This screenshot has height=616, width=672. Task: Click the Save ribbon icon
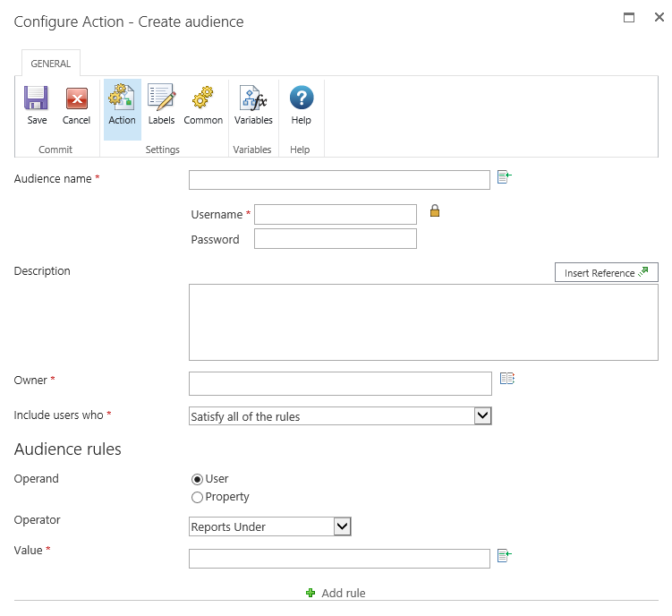click(x=37, y=105)
